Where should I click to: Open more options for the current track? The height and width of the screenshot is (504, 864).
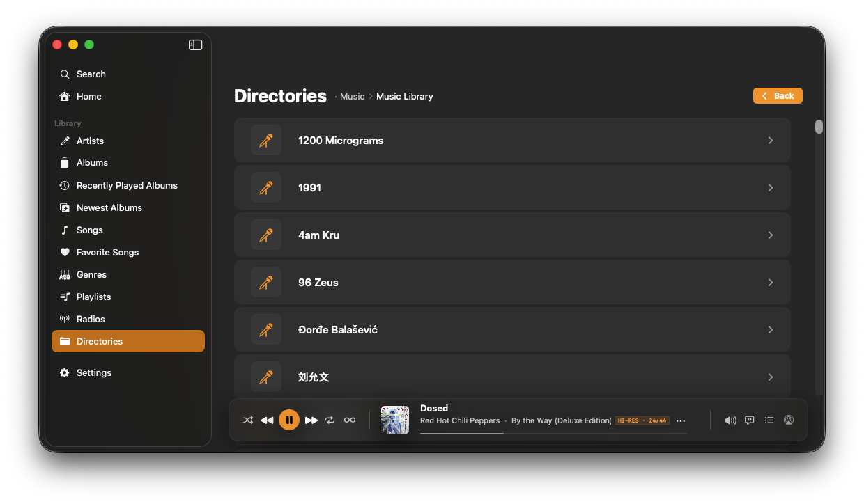tap(681, 420)
